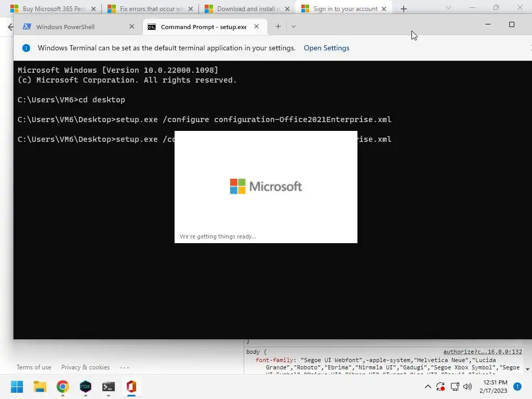Click the blue info icon in notification bar
Image resolution: width=532 pixels, height=399 pixels.
point(26,48)
